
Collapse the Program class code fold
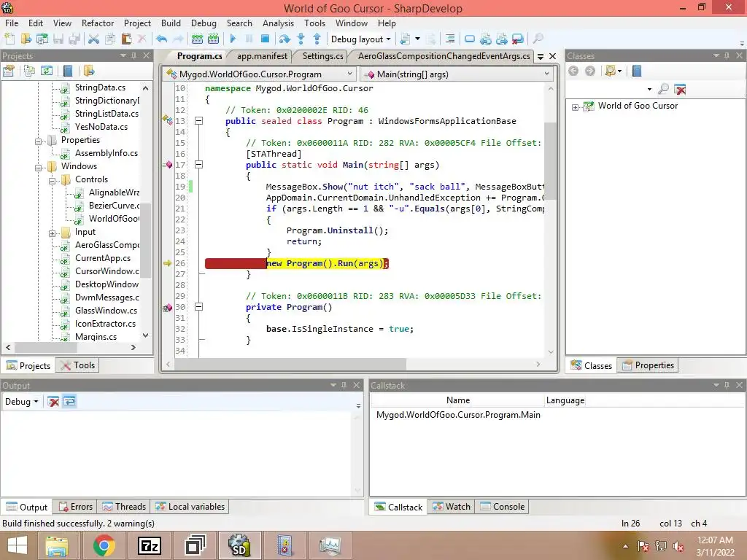(x=198, y=121)
